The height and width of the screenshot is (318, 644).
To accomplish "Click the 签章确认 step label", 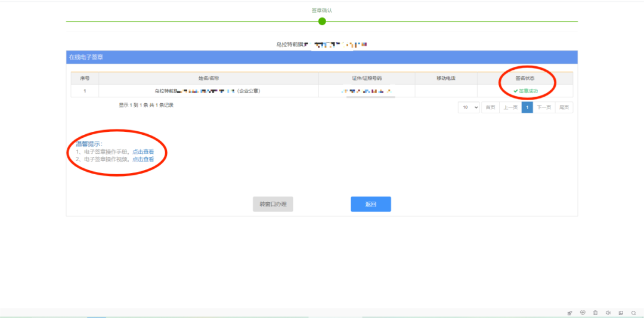I will [322, 11].
